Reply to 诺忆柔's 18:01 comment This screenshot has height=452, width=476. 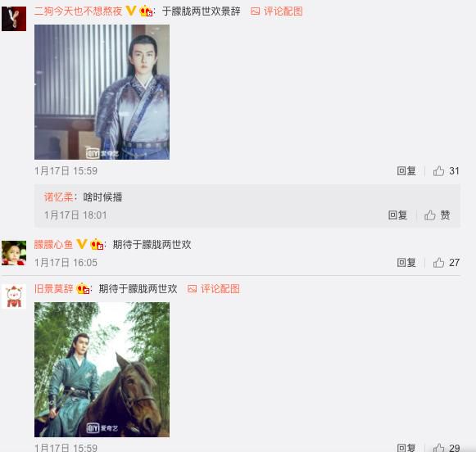397,215
